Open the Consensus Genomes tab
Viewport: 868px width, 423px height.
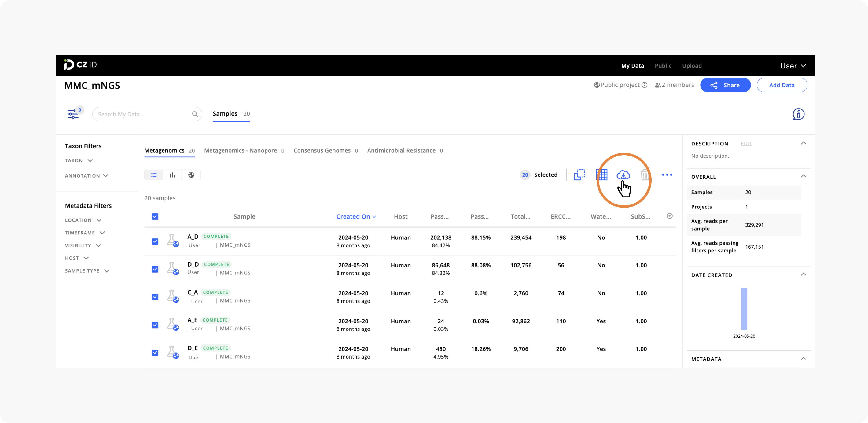coord(325,151)
